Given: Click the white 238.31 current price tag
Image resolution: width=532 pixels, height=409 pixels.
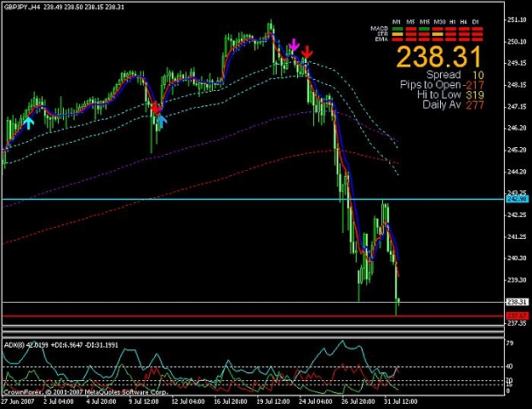Looking at the screenshot, I should coord(517,302).
